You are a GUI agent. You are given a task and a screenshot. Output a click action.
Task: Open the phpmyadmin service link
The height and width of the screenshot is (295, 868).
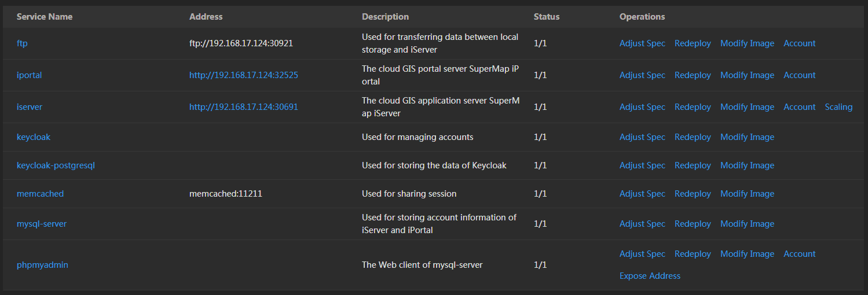pyautogui.click(x=42, y=265)
